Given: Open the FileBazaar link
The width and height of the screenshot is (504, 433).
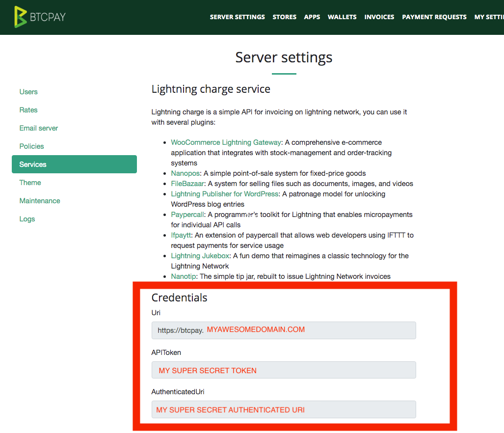Looking at the screenshot, I should (x=187, y=184).
